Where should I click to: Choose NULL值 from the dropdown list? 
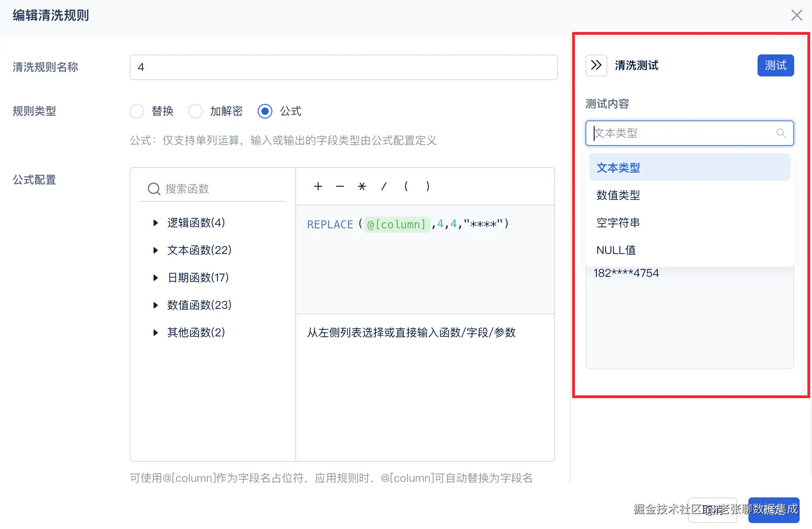689,250
